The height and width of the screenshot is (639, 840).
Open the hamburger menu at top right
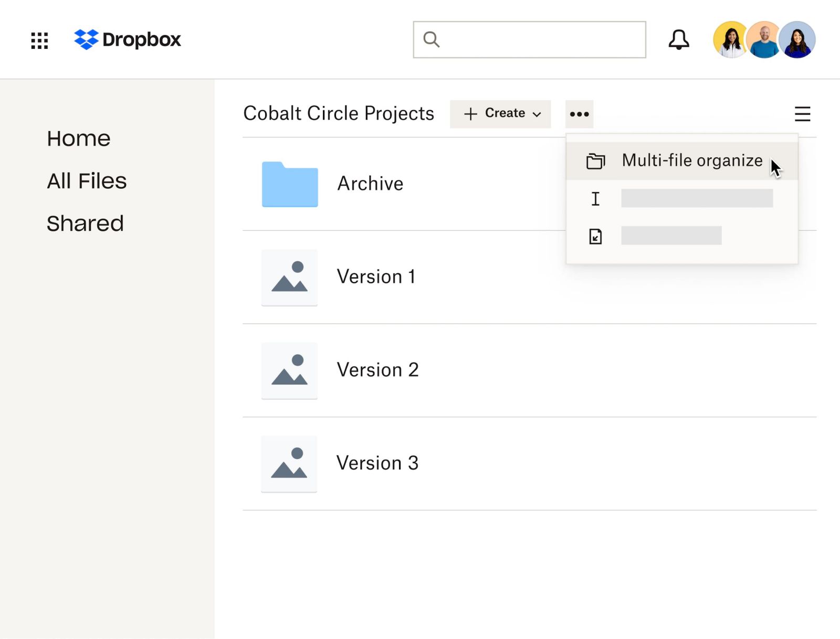pos(803,115)
